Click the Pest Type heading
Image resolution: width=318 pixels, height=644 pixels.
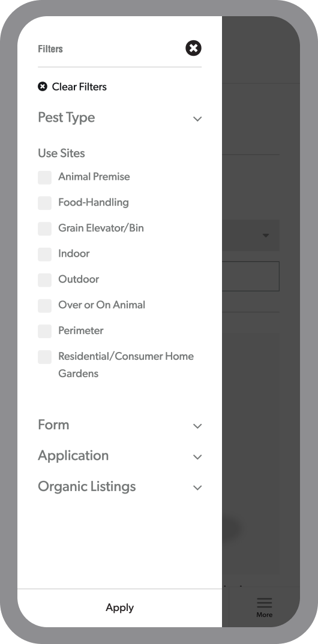click(x=67, y=118)
